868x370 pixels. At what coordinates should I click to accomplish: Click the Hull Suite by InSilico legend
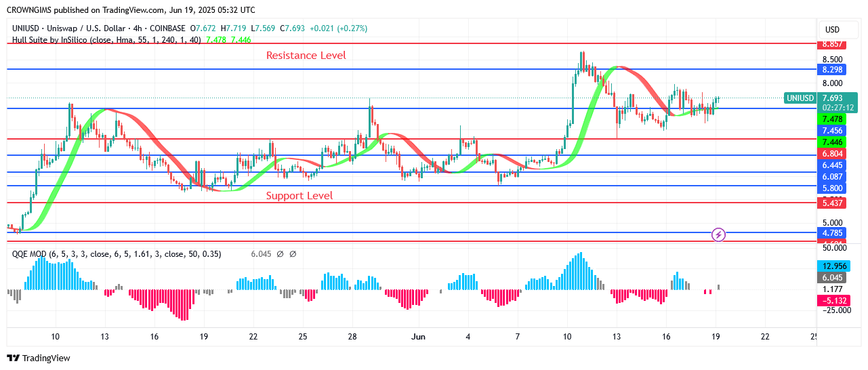[106, 40]
